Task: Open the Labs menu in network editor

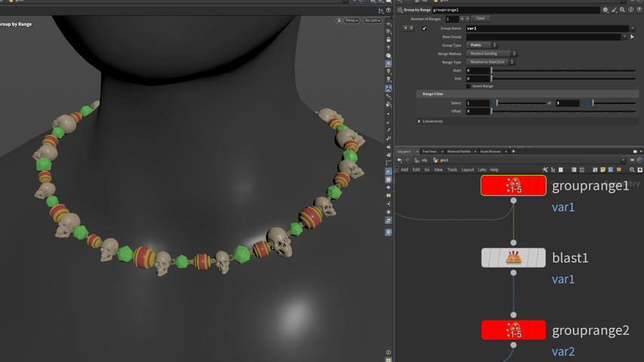Action: pos(482,170)
